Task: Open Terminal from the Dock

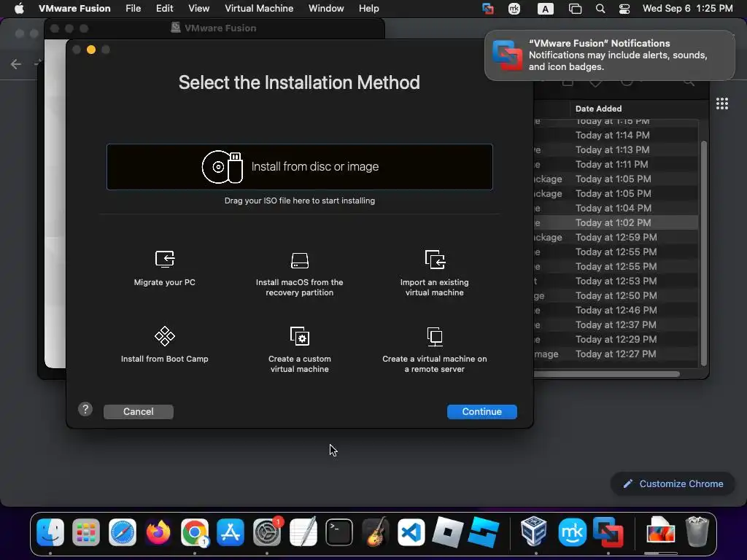Action: pos(339,532)
